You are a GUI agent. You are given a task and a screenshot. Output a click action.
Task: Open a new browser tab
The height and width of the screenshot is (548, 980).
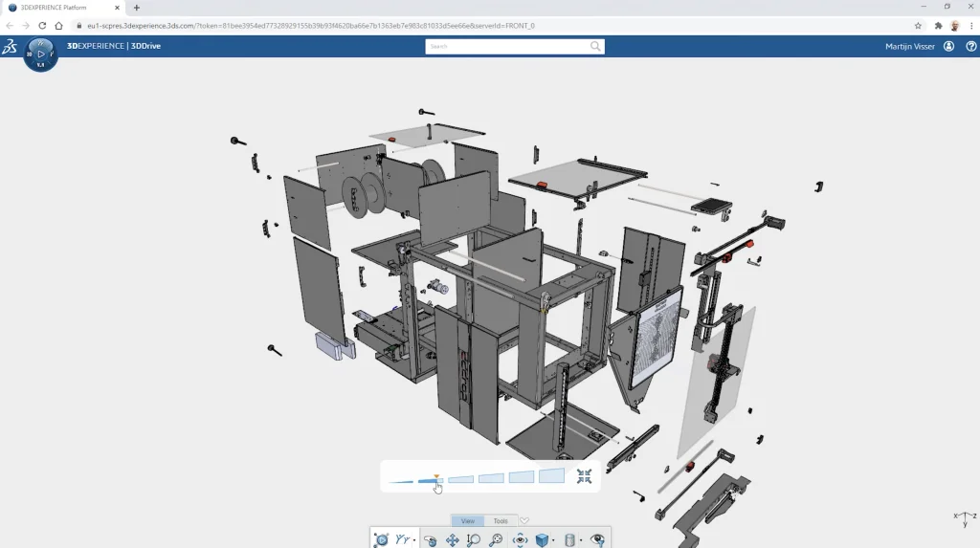[136, 8]
